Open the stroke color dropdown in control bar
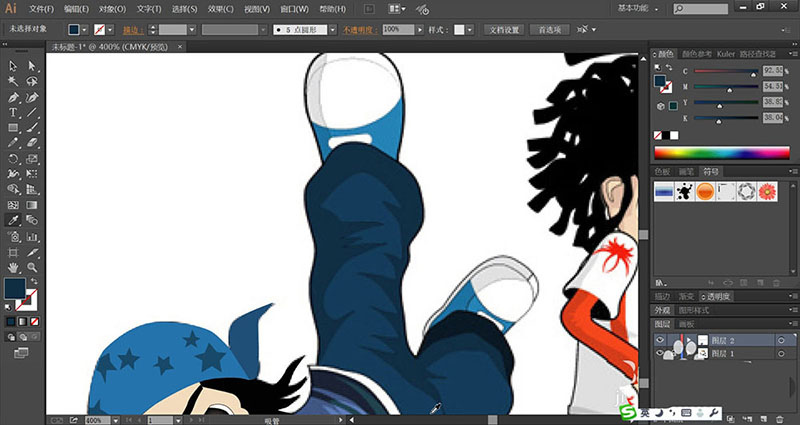 point(110,30)
